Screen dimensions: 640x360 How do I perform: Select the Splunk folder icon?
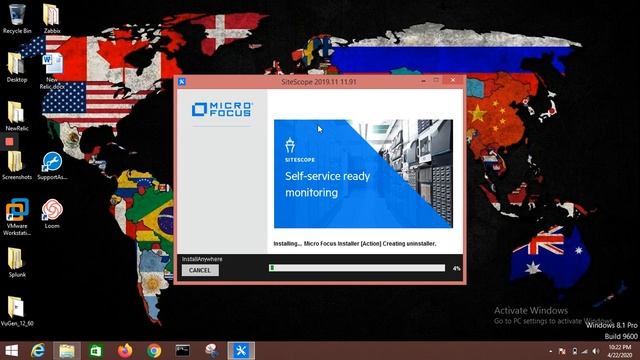[17, 262]
